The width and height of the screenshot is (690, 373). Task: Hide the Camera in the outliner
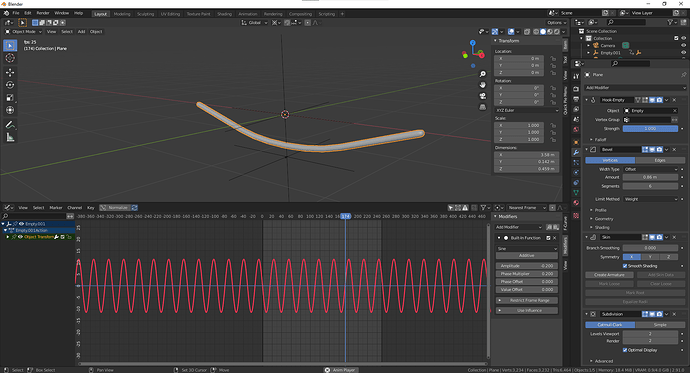[x=683, y=45]
